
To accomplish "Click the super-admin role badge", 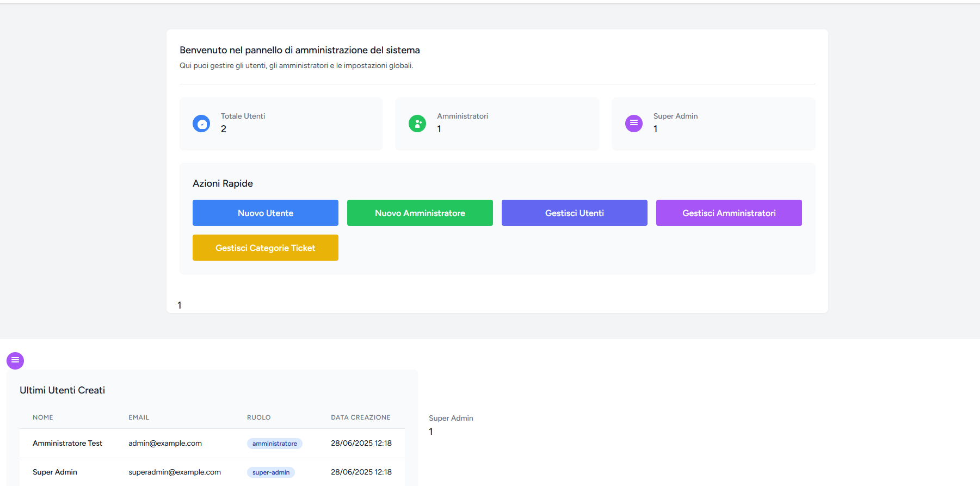I will (x=271, y=472).
